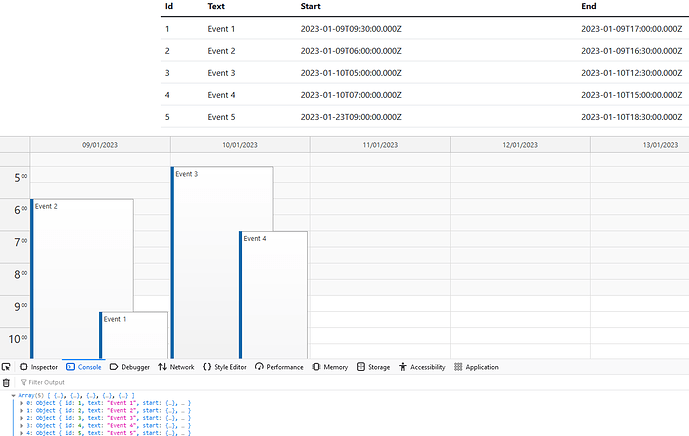Click the Debugger tab tag icon
This screenshot has height=436, width=689.
114,367
